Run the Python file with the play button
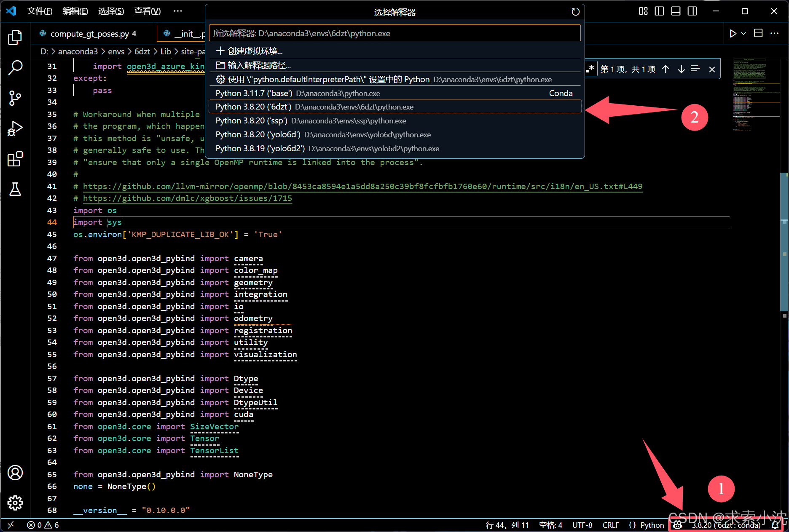Image resolution: width=789 pixels, height=532 pixels. tap(733, 33)
